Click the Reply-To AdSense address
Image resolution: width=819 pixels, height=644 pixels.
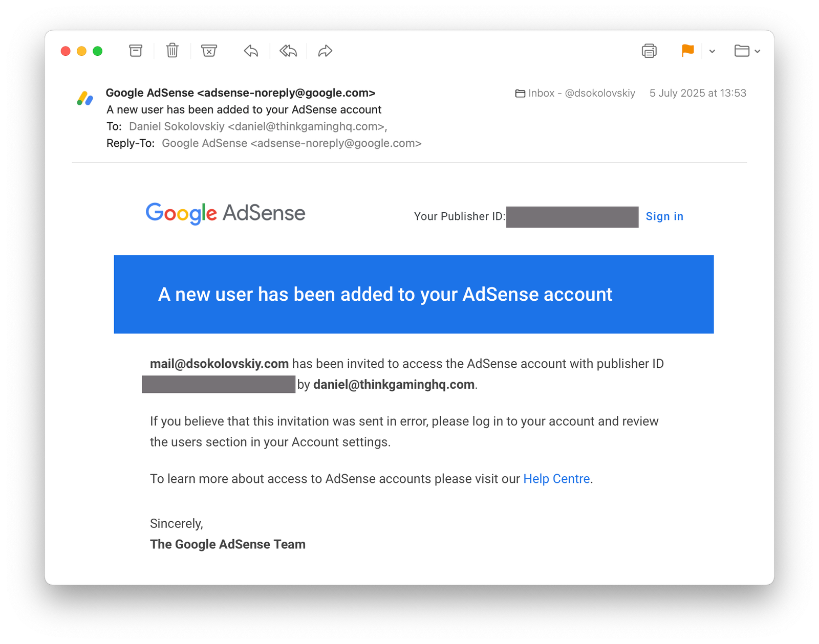tap(291, 143)
